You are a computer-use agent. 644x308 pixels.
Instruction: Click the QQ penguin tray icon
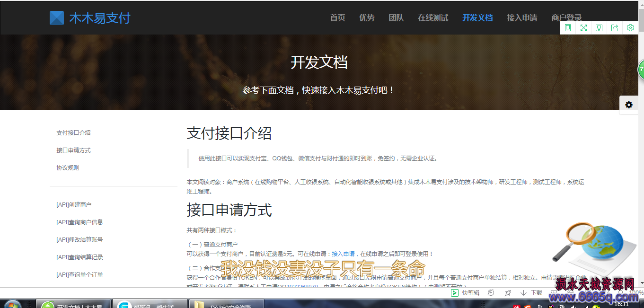tap(550, 306)
